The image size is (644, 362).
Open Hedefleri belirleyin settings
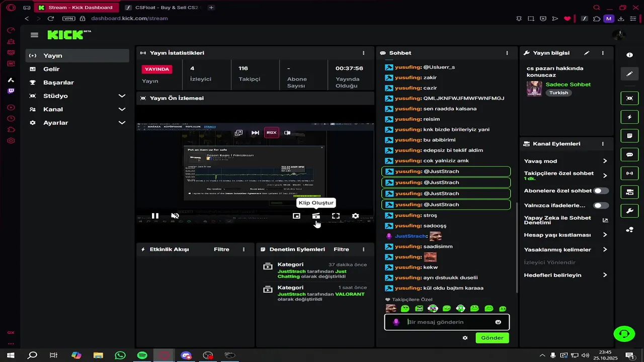click(x=566, y=275)
